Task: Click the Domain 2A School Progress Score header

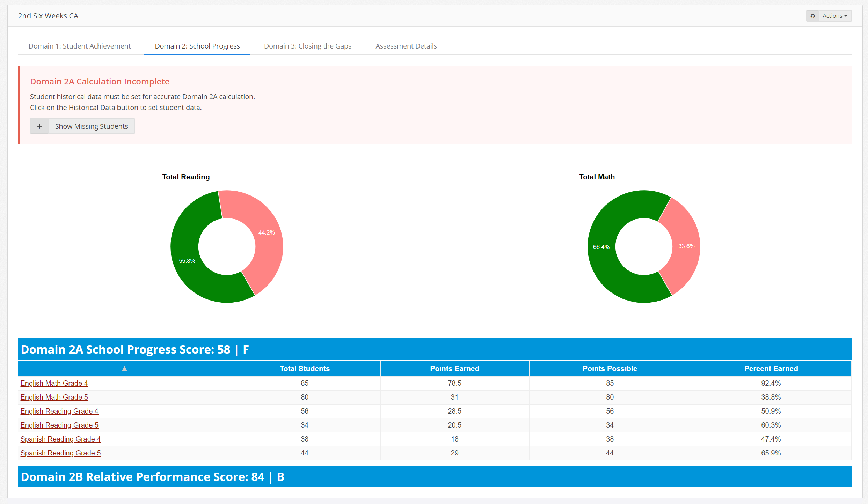Action: point(435,349)
